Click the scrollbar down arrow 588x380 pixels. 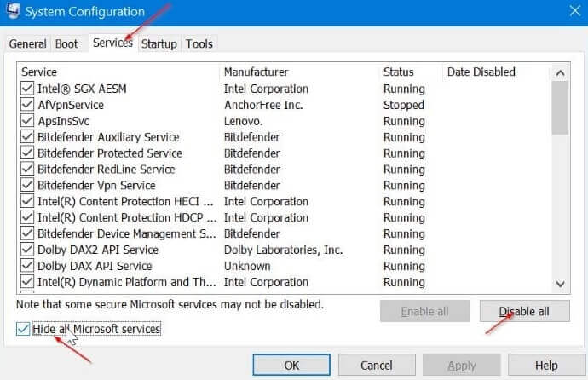coord(560,284)
